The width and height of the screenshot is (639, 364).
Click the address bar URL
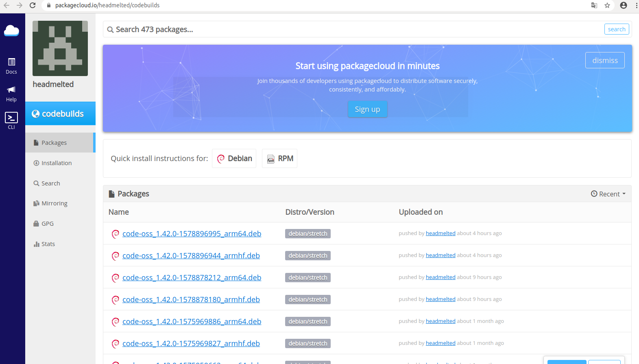point(107,5)
